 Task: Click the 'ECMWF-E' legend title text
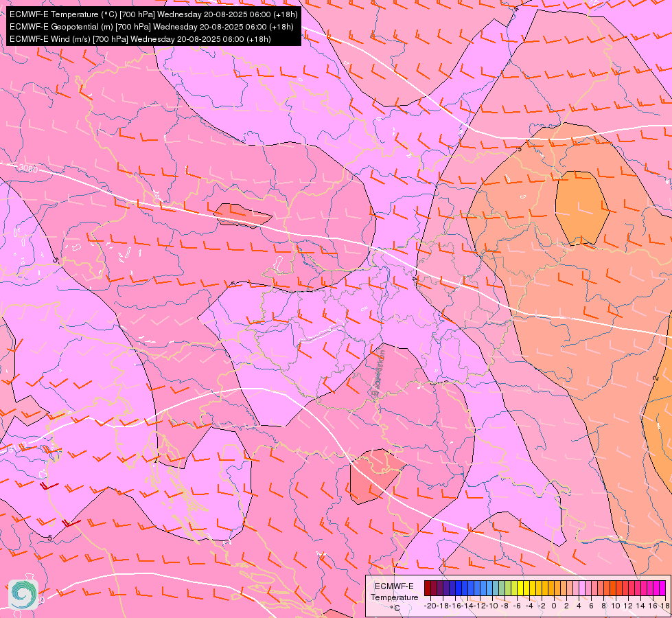(x=394, y=586)
